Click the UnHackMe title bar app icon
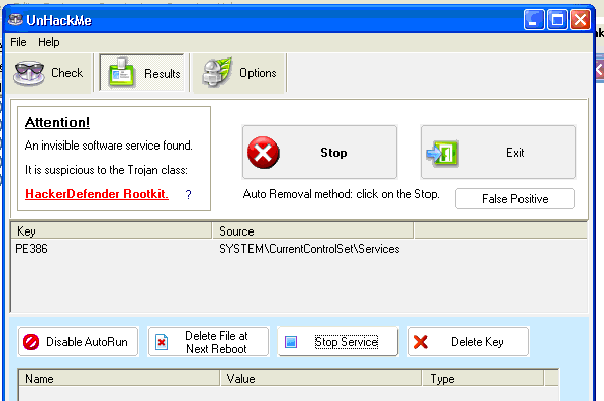 tap(16, 18)
